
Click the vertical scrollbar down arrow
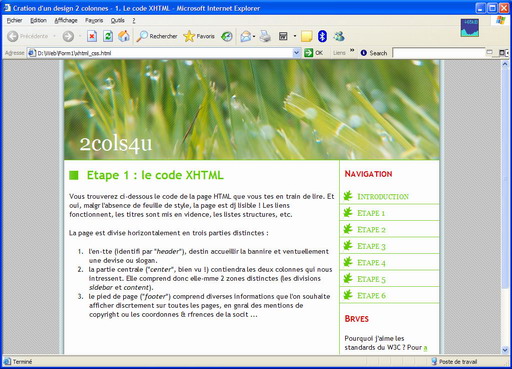[x=505, y=350]
